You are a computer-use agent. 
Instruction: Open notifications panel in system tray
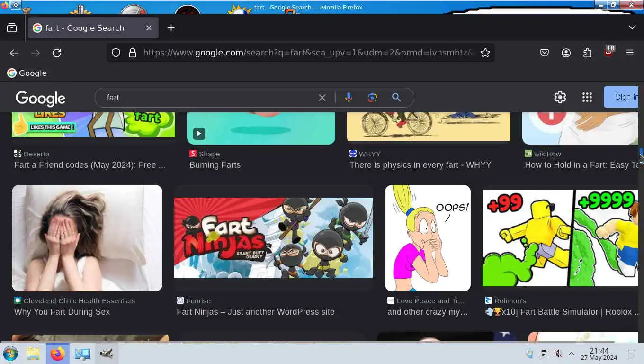pos(631,354)
